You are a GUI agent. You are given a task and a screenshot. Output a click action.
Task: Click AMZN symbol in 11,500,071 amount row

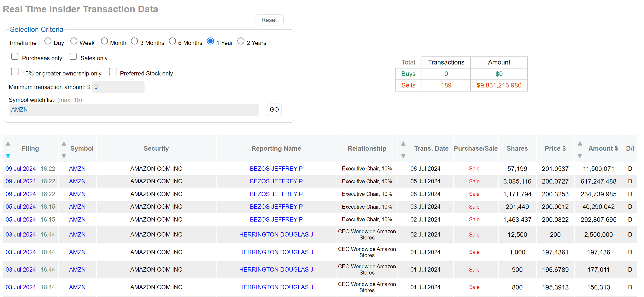(77, 169)
